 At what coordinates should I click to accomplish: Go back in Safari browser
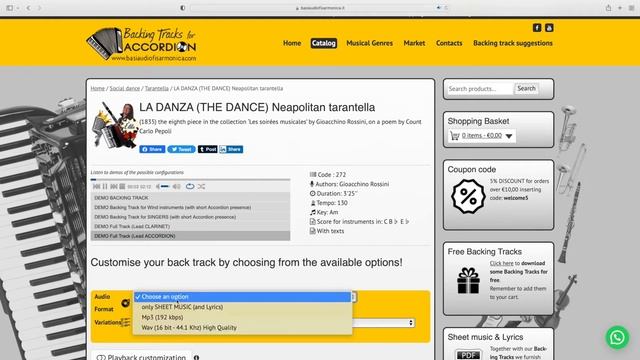[x=28, y=8]
